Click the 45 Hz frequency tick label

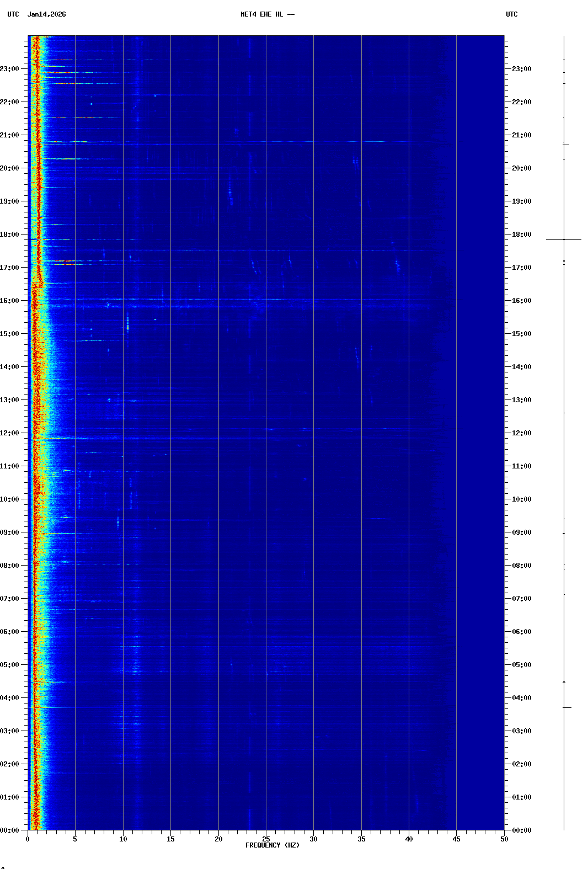pos(456,839)
